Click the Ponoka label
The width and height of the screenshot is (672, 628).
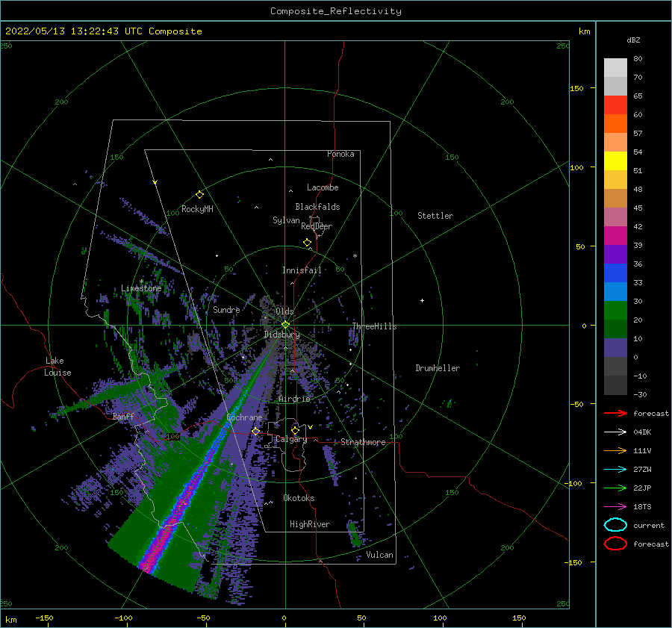340,154
